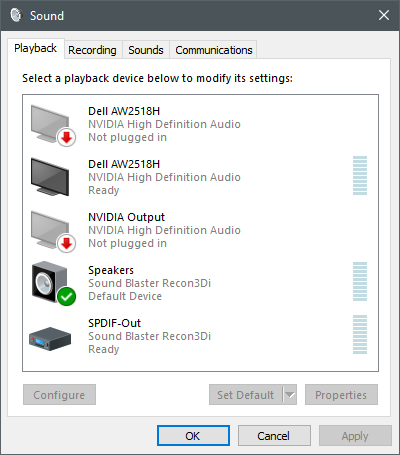Viewport: 400px width, 455px height.
Task: Click the 'Ready' status under SPDIF-Out
Action: tap(104, 349)
